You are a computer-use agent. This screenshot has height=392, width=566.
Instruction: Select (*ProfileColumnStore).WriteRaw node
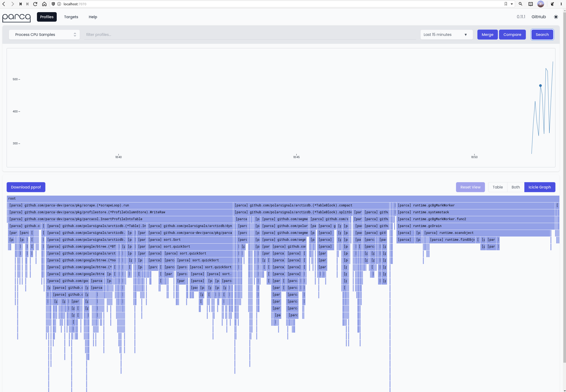point(120,212)
